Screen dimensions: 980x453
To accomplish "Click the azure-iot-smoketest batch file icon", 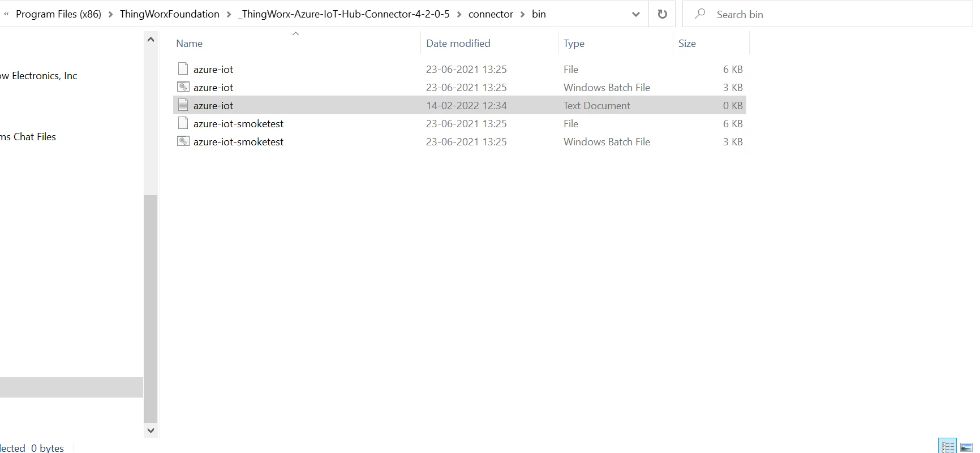I will tap(183, 141).
